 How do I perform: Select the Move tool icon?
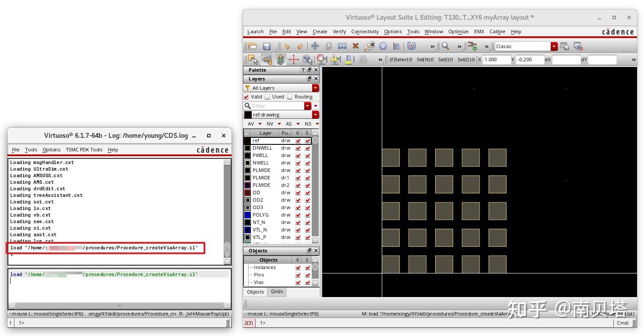click(x=315, y=46)
